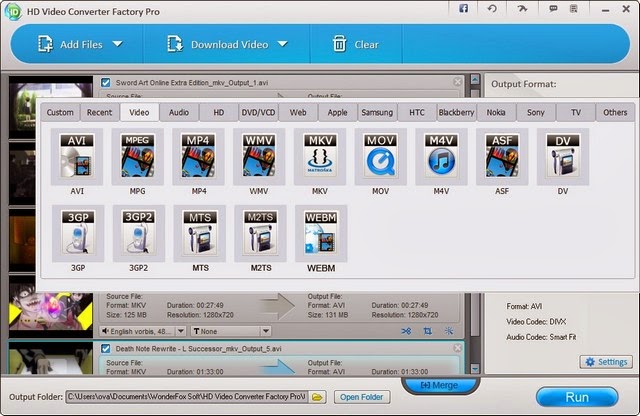
Task: Click the Open Folder button
Action: [362, 397]
